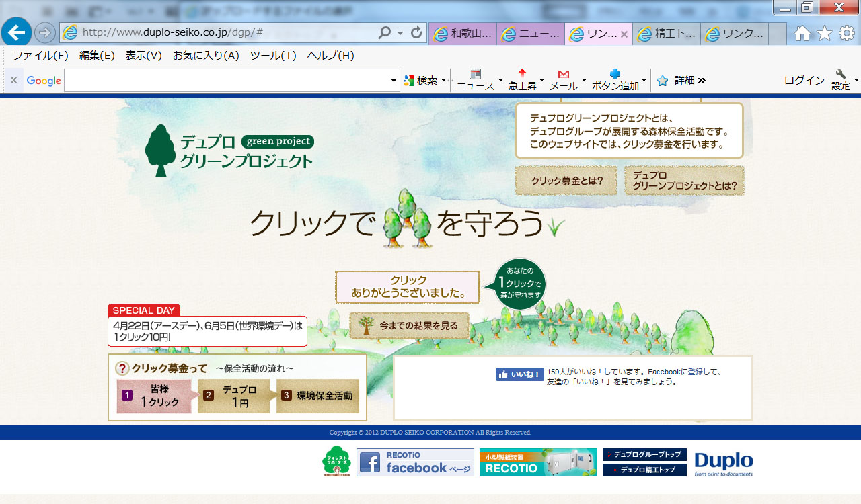The width and height of the screenshot is (861, 504).
Task: Click ログイン on the Google toolbar
Action: 804,81
